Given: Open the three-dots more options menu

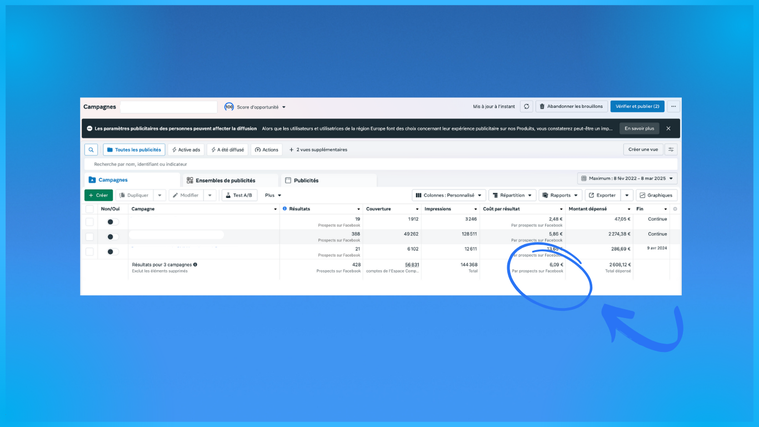Looking at the screenshot, I should (x=673, y=107).
